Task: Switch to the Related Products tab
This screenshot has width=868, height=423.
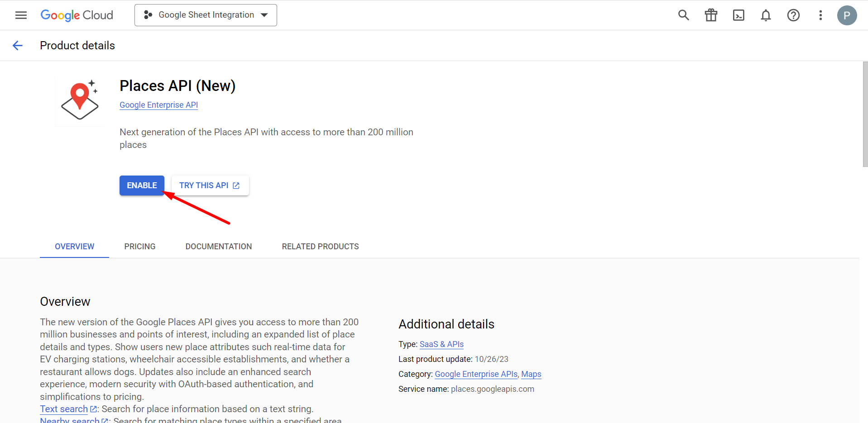Action: click(x=320, y=247)
